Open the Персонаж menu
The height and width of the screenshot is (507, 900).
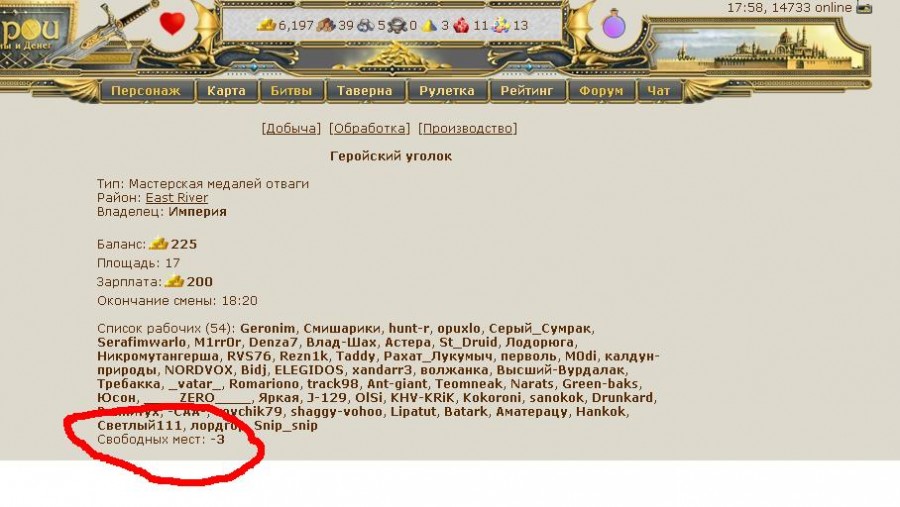(x=146, y=91)
